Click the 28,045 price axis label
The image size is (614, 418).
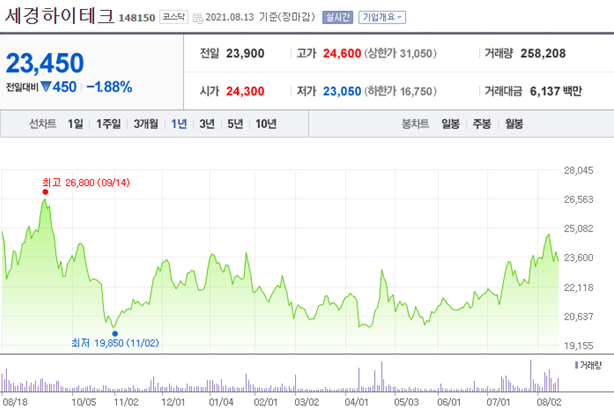click(x=578, y=170)
